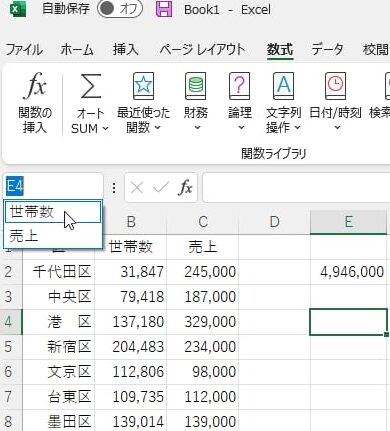Click the cell with value 204,483
This screenshot has height=431, width=390.
tap(131, 347)
